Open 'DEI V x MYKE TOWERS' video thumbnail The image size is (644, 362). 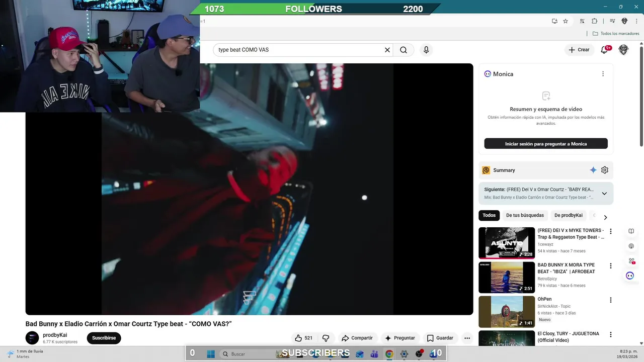[507, 243]
